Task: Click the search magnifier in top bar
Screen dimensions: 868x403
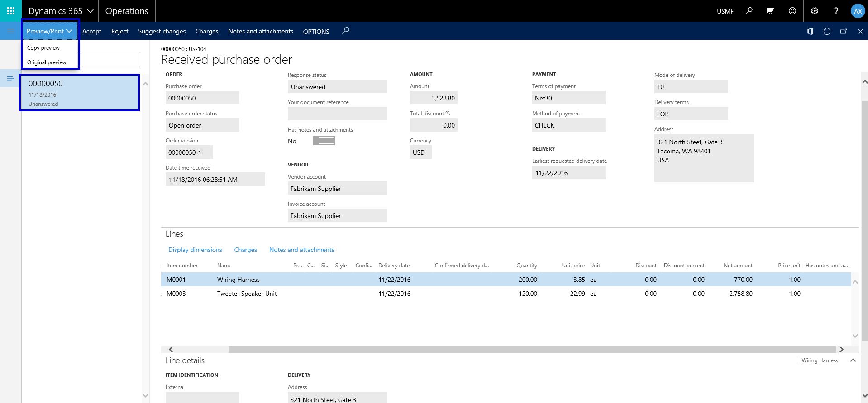Action: point(749,11)
